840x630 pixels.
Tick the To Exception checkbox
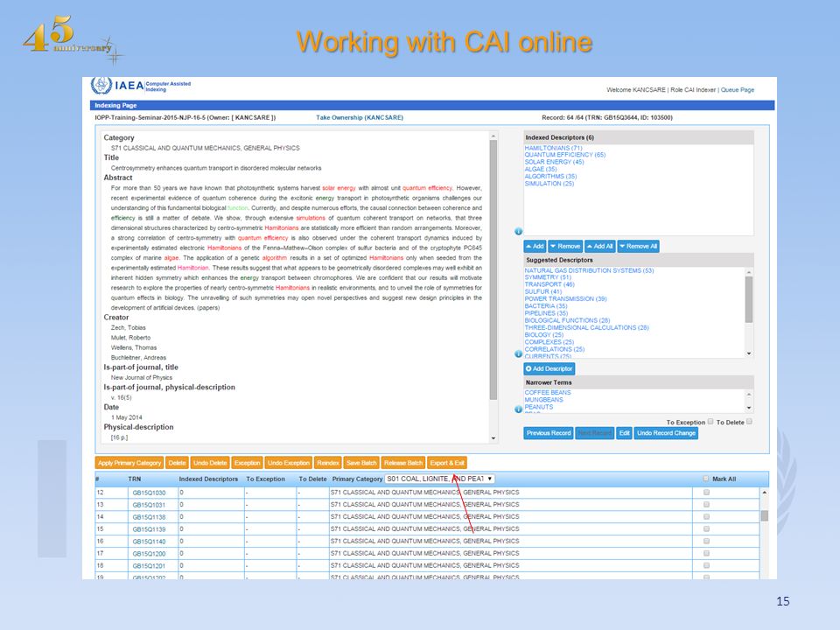click(710, 422)
